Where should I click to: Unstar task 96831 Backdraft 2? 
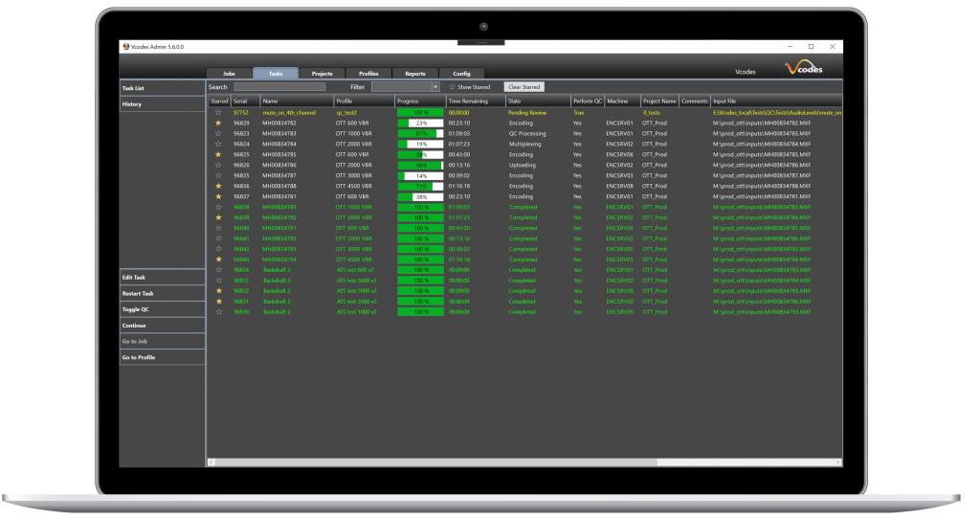218,302
